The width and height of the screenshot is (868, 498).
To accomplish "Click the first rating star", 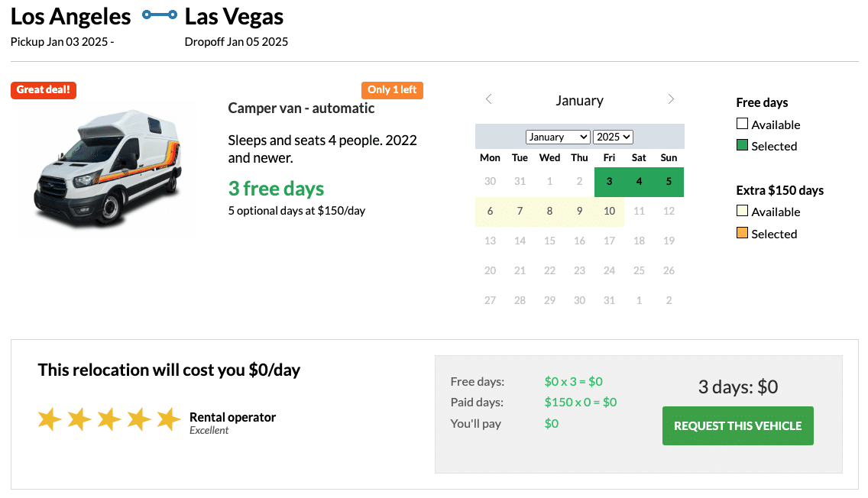I will tap(50, 419).
